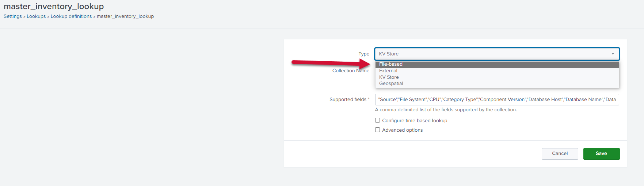
Task: Select File-based from the Type list
Action: click(391, 64)
